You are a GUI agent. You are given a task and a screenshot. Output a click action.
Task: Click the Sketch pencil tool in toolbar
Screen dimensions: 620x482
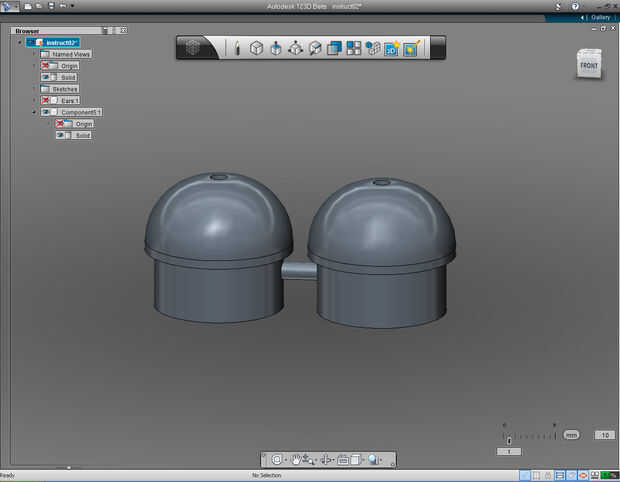237,47
